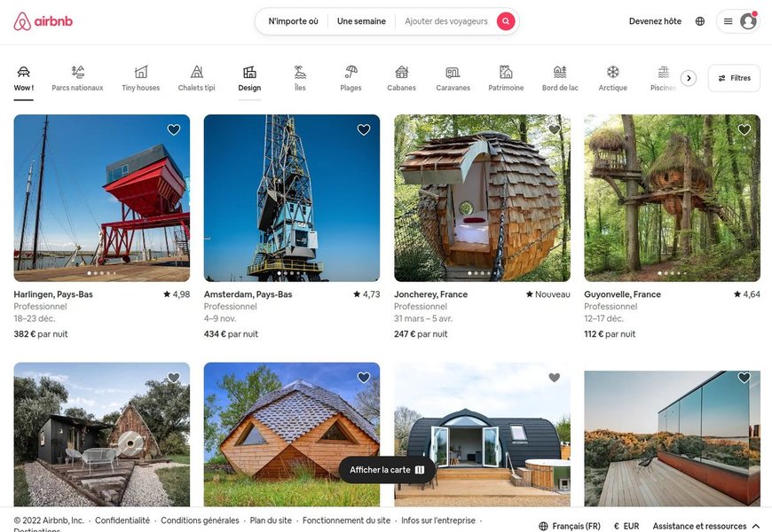The height and width of the screenshot is (532, 772).
Task: Select the Parcs nationaux category
Action: pyautogui.click(x=78, y=79)
